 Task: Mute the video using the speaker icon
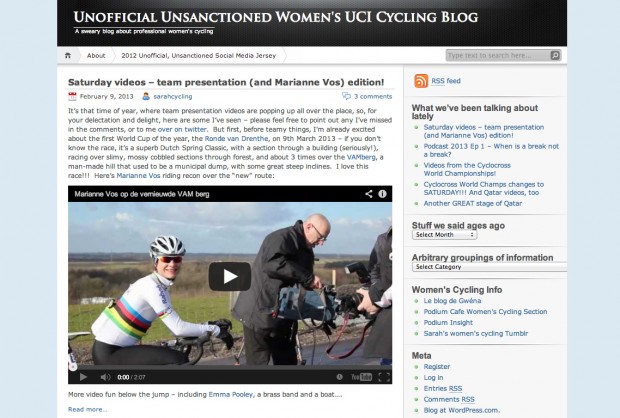pos(105,377)
